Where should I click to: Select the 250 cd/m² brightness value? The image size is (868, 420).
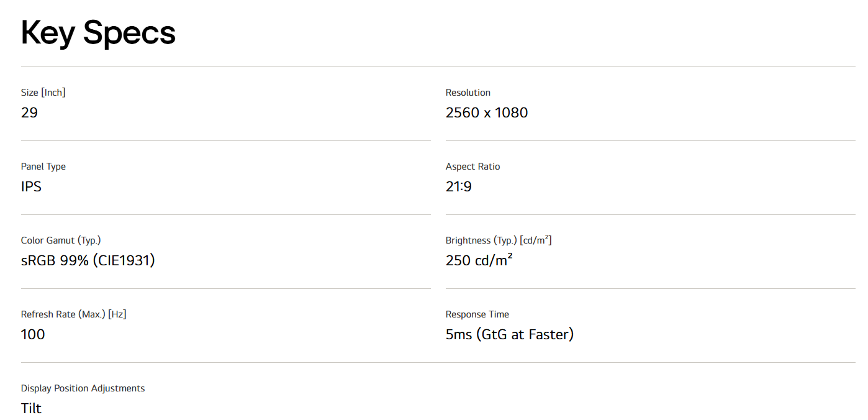pos(479,260)
